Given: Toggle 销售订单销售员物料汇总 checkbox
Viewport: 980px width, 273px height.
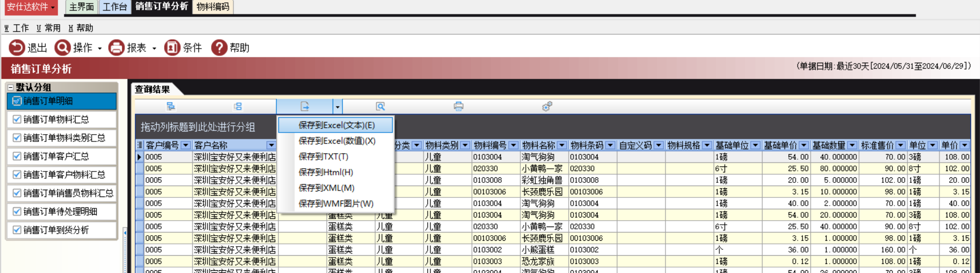Looking at the screenshot, I should [17, 193].
